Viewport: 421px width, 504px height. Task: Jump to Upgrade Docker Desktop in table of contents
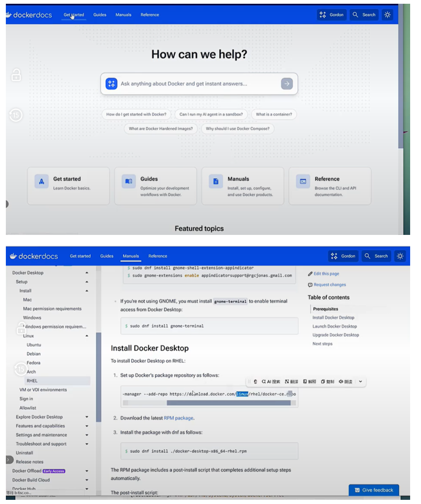tap(336, 335)
